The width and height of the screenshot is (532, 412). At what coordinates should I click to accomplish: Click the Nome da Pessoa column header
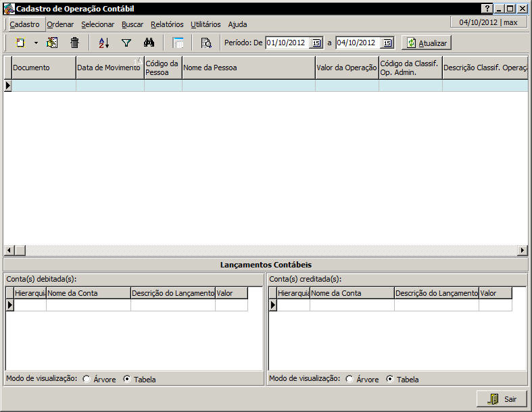tap(247, 68)
